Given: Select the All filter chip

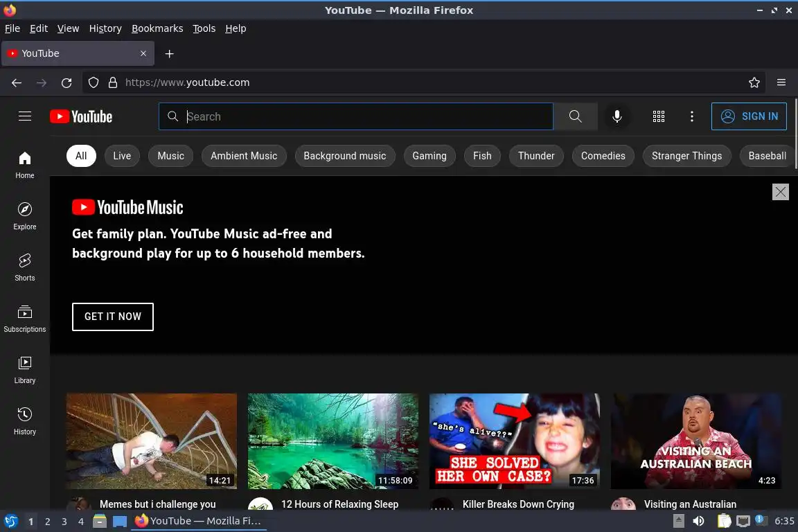Looking at the screenshot, I should [x=81, y=156].
